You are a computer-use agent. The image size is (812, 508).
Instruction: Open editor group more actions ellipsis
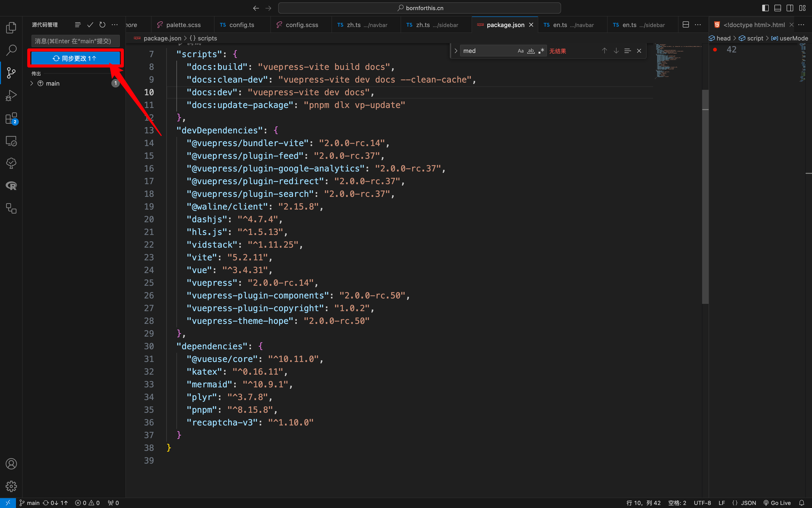(x=698, y=25)
